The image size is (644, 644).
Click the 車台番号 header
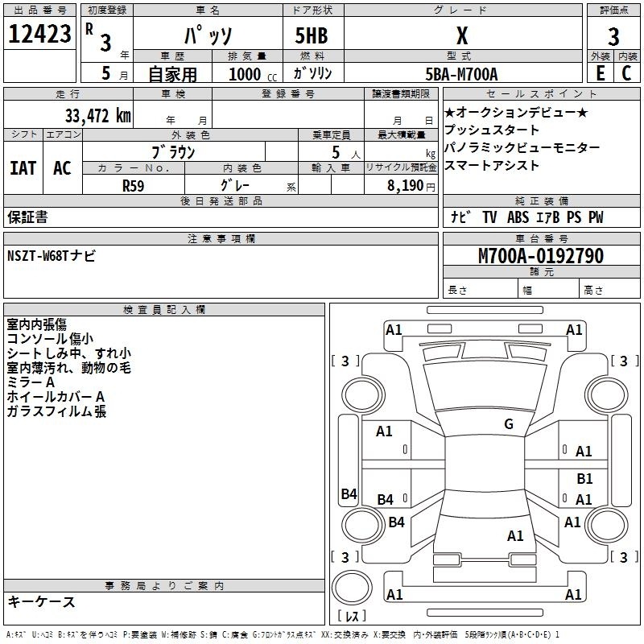(x=541, y=238)
